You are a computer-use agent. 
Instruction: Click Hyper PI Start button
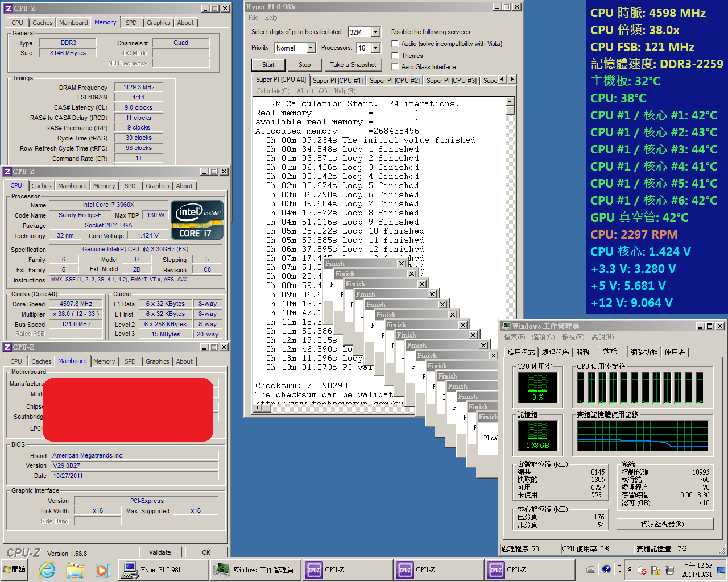[x=268, y=65]
